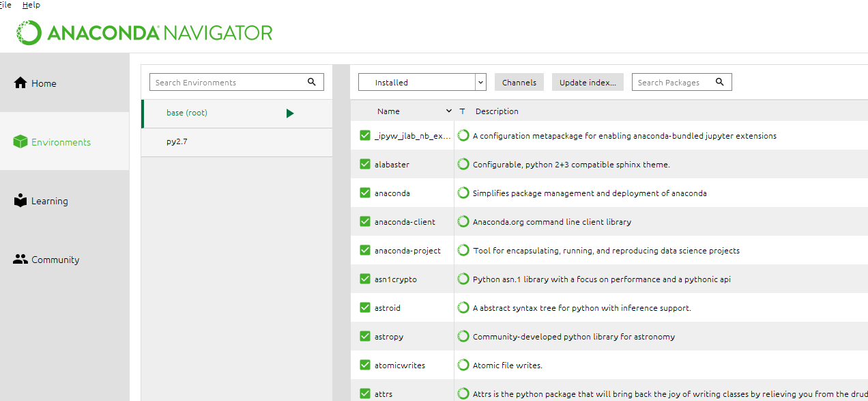Click the package type circle for alabaster
868x401 pixels.
point(463,164)
